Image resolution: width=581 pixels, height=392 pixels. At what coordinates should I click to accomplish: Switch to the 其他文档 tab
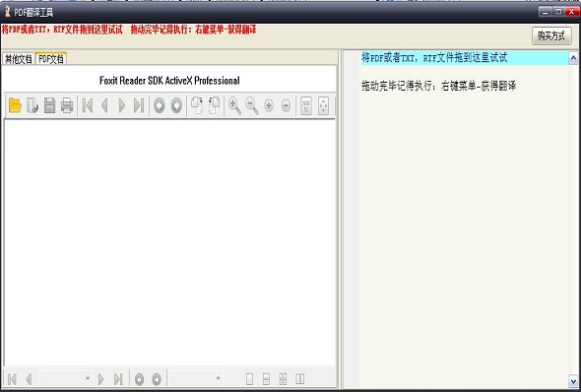18,59
